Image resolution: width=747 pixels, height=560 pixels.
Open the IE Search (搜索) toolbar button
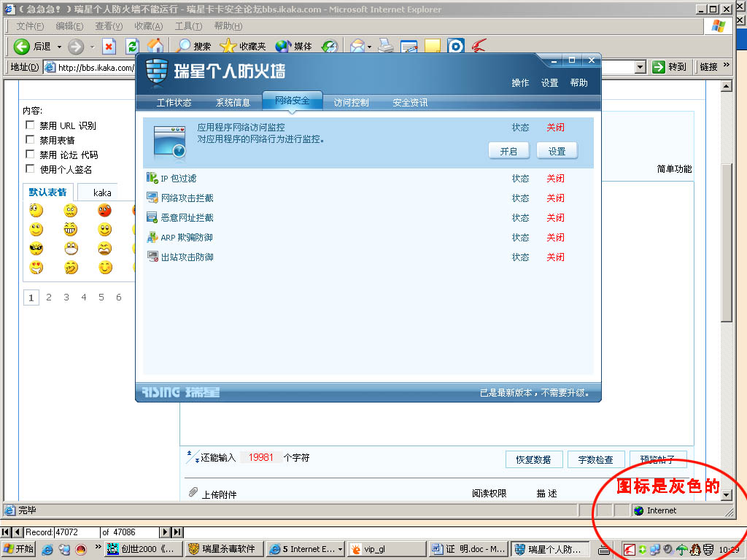click(x=193, y=46)
